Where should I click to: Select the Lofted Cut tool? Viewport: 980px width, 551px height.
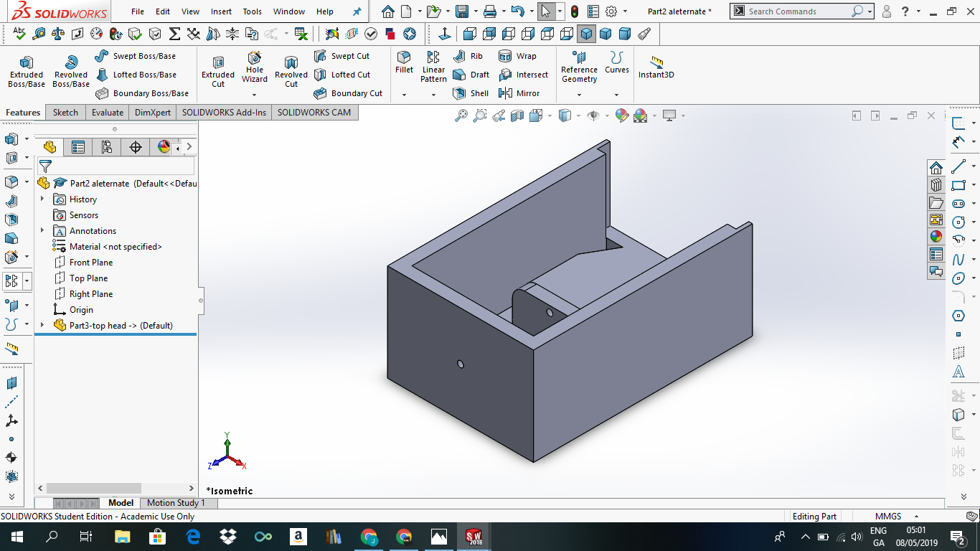pos(342,75)
